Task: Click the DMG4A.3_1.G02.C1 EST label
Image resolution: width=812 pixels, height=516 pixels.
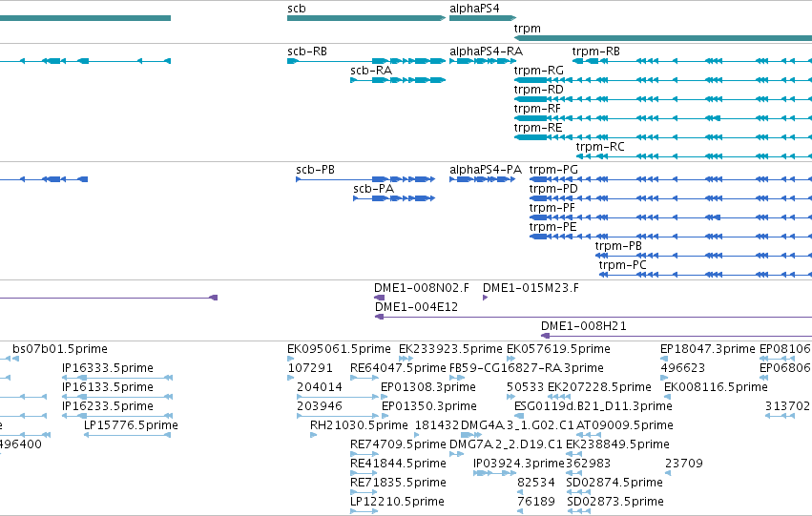Action: [x=517, y=425]
